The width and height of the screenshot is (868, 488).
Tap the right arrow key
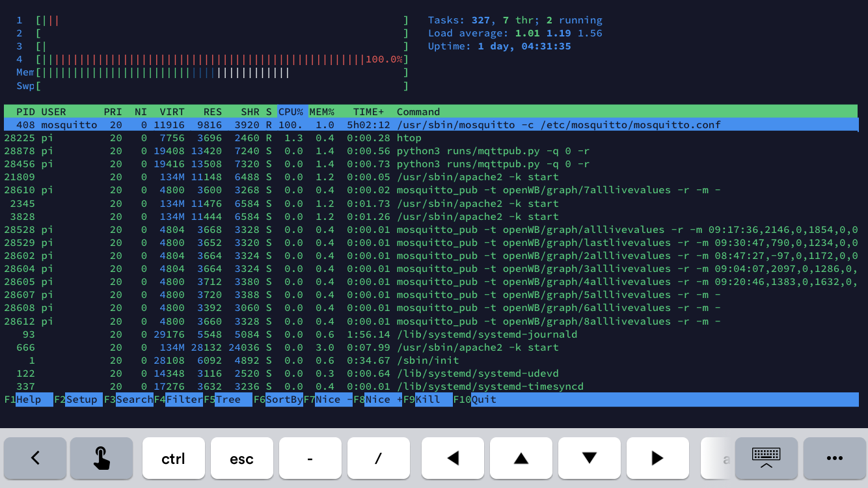click(x=658, y=458)
